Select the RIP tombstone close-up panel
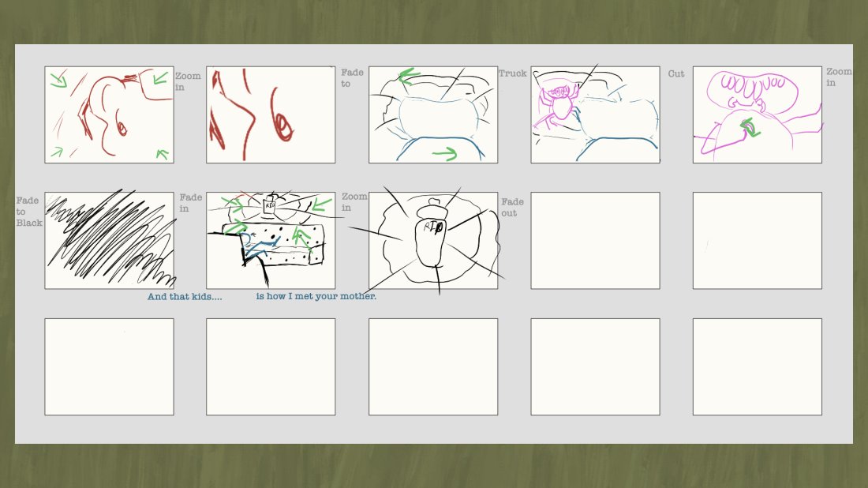 (433, 240)
